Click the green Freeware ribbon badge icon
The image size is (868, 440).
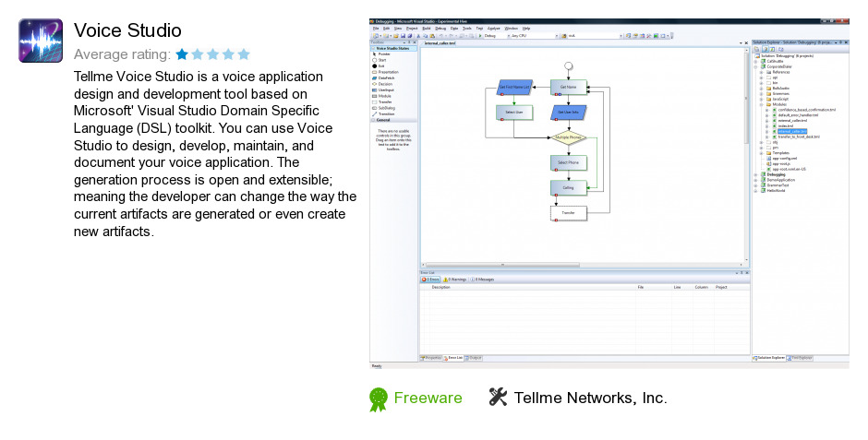tap(379, 399)
